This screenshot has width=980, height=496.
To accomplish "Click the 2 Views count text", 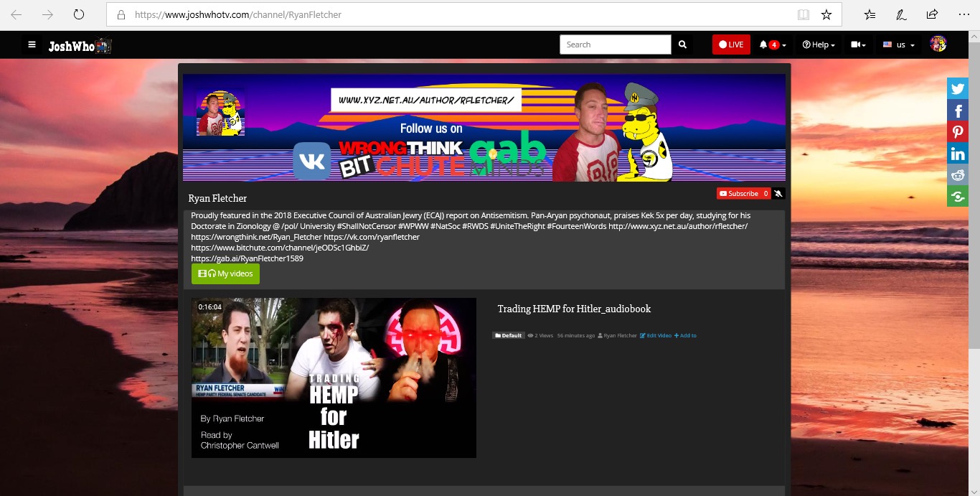I will point(540,335).
